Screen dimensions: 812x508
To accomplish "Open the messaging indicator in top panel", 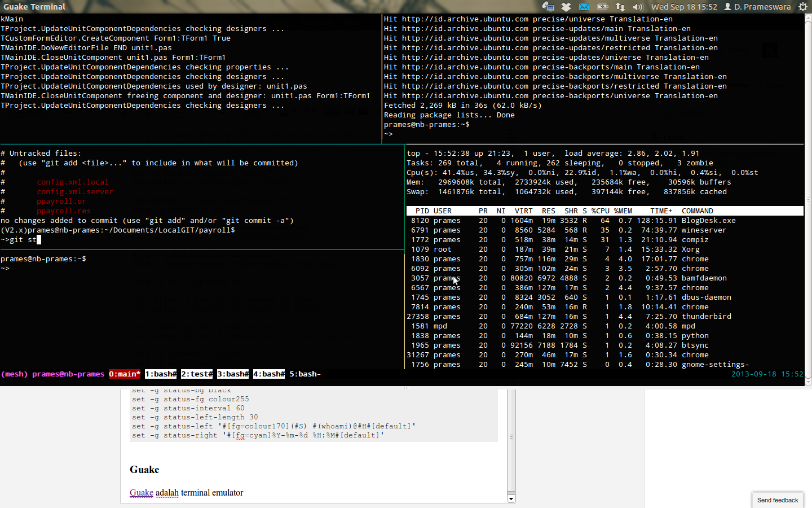I will pyautogui.click(x=548, y=7).
